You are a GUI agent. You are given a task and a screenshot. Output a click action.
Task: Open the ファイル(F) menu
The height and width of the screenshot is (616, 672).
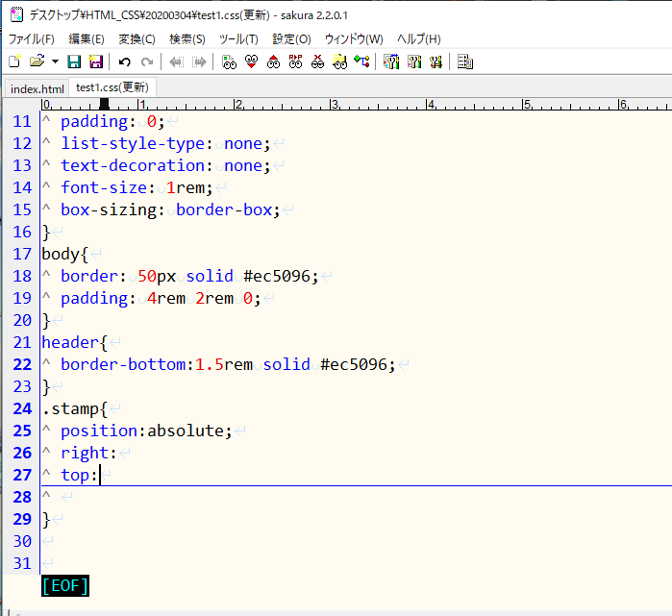tap(31, 38)
